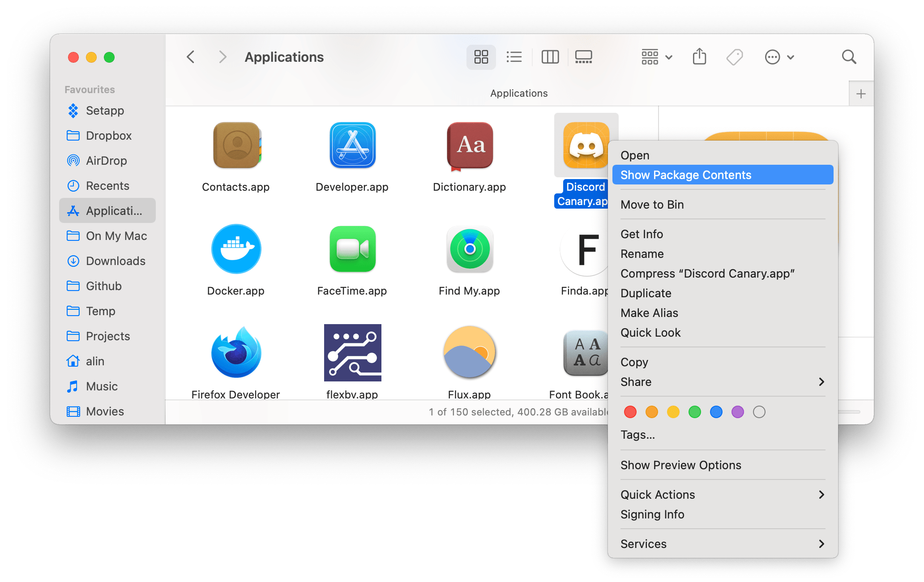924x582 pixels.
Task: Switch to column view
Action: (x=550, y=57)
